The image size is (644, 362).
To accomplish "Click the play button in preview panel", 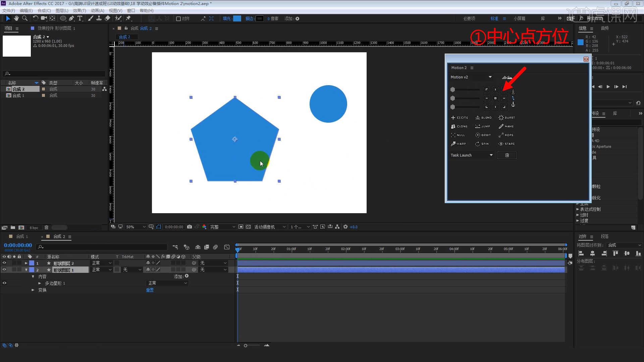I will click(x=608, y=87).
